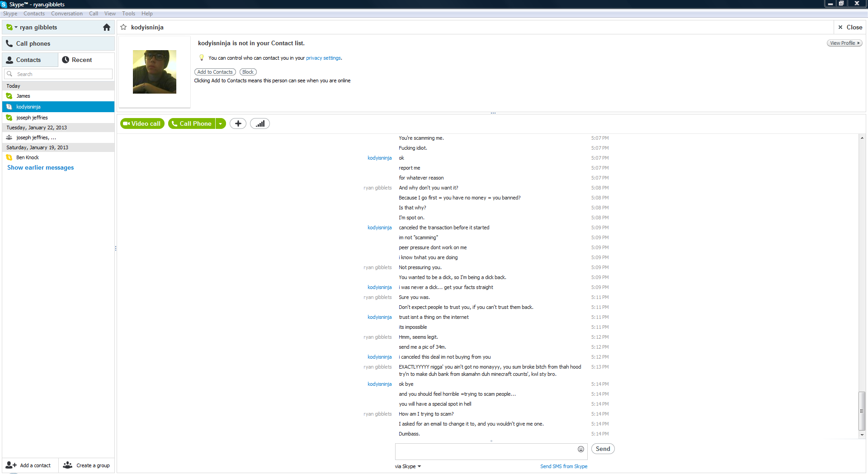Click the lightbulb privacy tip icon

(x=202, y=58)
